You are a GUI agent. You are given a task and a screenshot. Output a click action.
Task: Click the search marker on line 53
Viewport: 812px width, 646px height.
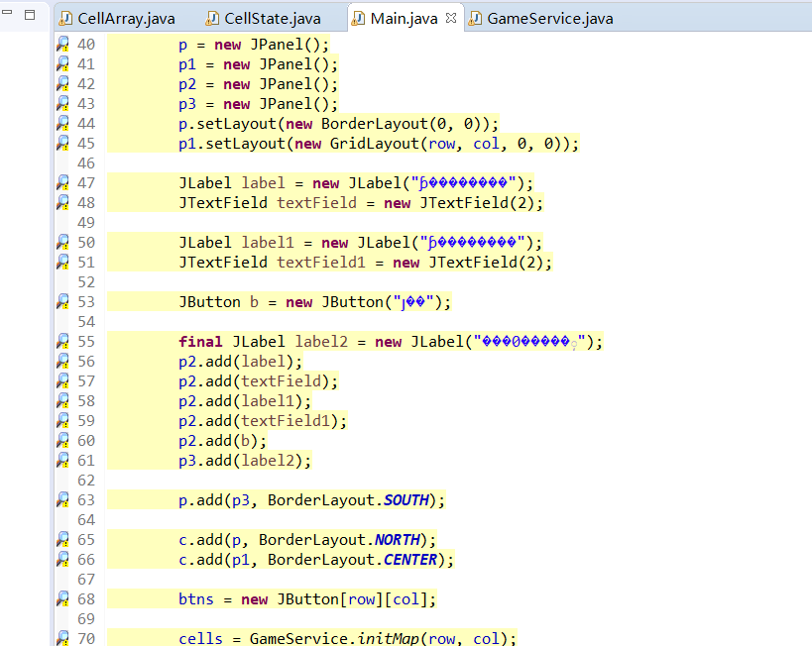(x=62, y=302)
